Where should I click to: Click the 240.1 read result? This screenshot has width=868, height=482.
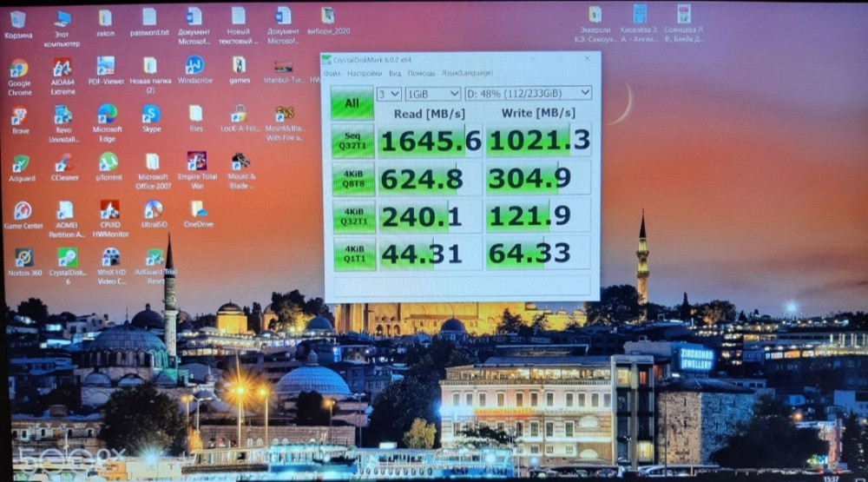tap(430, 216)
